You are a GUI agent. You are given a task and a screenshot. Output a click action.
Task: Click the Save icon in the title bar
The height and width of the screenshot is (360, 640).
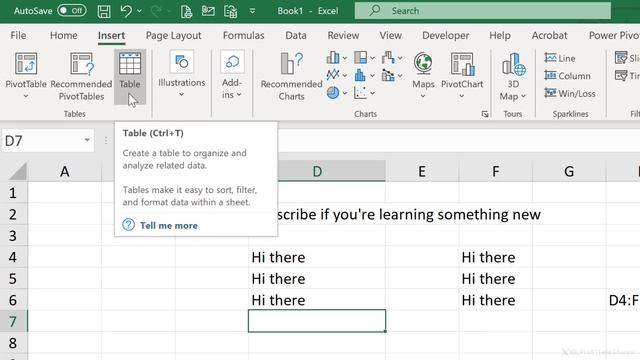[x=104, y=11]
